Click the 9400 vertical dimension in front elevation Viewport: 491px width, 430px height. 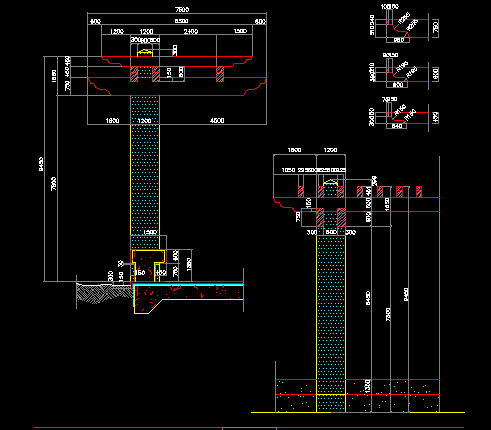(x=41, y=164)
